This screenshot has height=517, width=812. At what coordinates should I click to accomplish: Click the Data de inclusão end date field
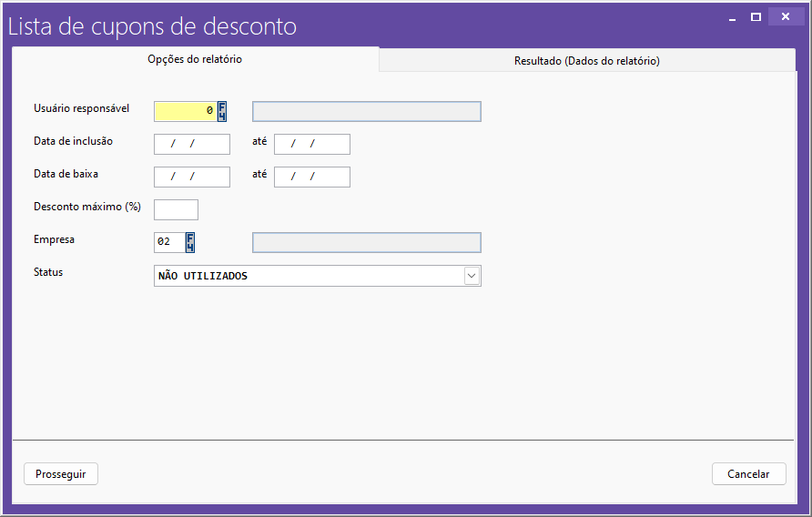pyautogui.click(x=311, y=144)
